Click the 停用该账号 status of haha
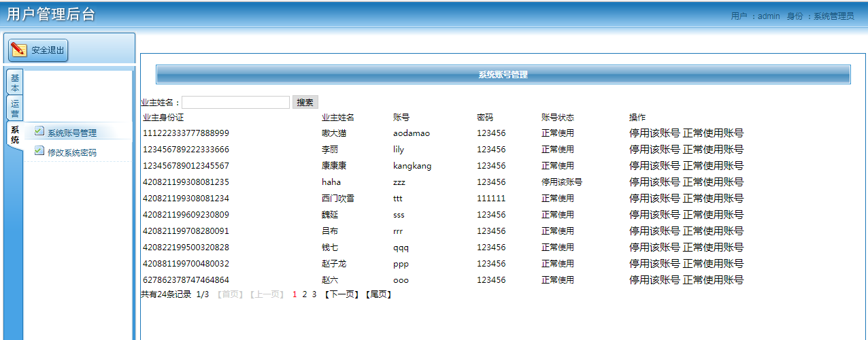868x340 pixels. [x=562, y=182]
